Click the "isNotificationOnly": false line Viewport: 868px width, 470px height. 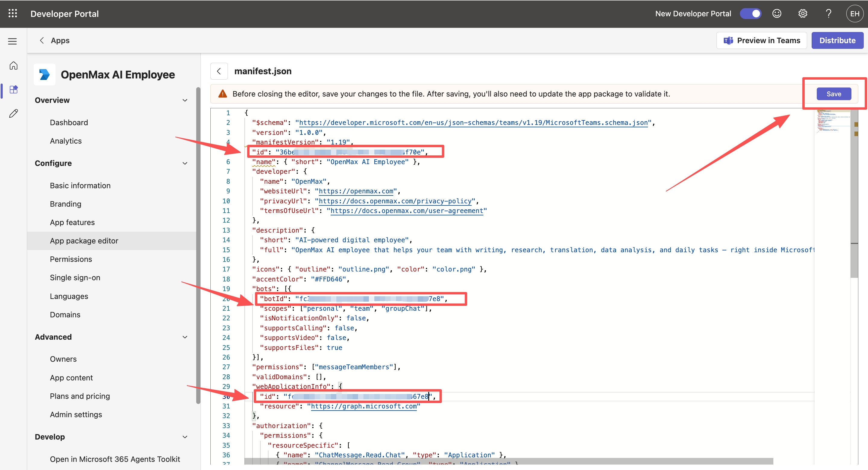tap(314, 318)
